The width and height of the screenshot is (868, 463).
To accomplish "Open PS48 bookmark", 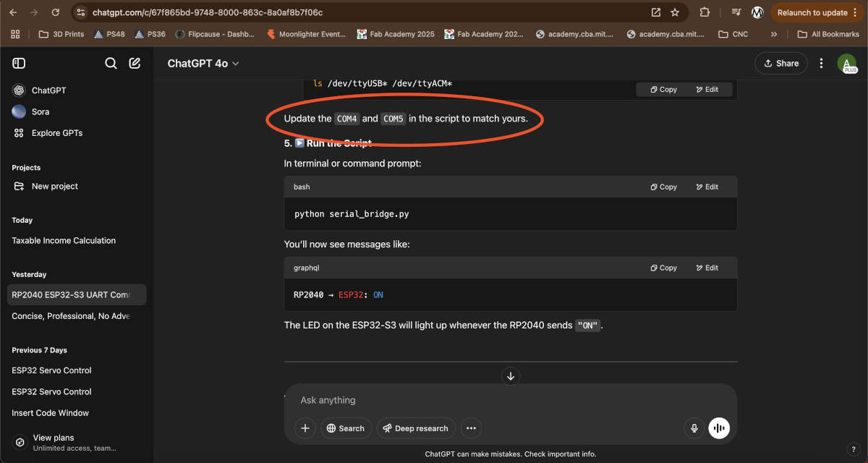I will point(109,34).
